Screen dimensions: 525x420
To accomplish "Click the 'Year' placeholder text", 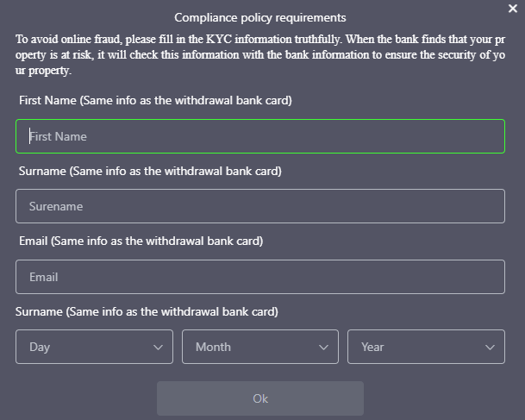I will (x=372, y=347).
